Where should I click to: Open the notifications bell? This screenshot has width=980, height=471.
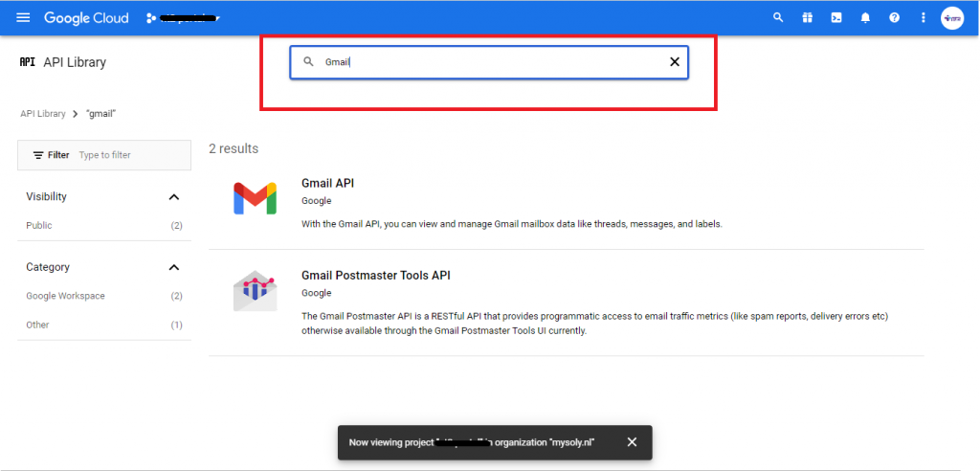865,17
